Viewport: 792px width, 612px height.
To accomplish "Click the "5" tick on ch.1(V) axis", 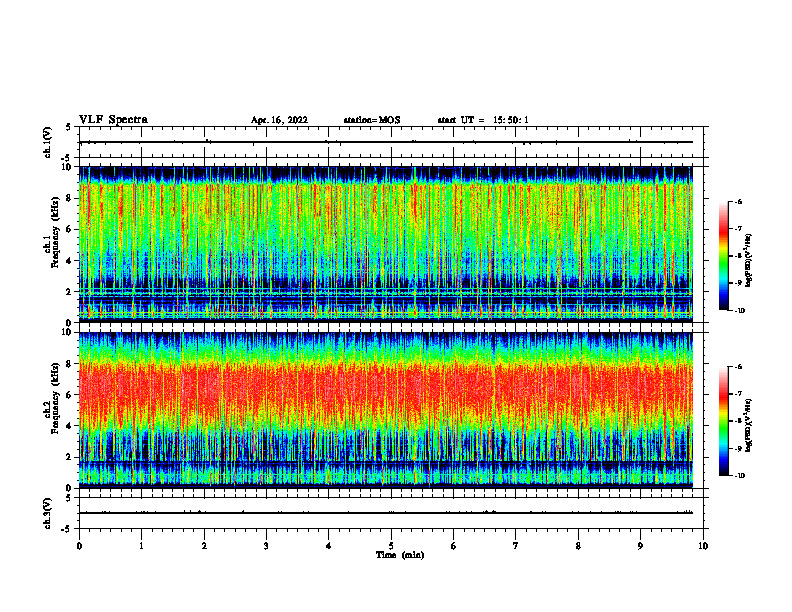I will [x=69, y=127].
